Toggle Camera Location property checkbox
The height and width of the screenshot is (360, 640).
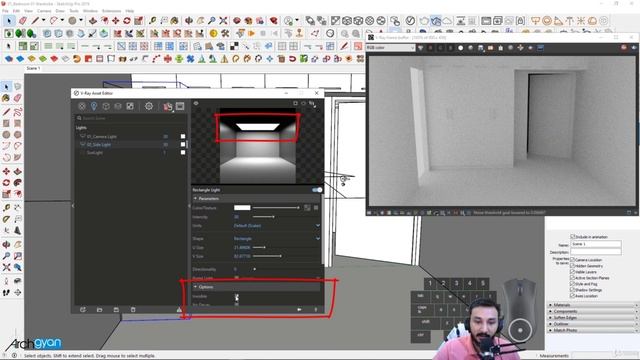pos(572,260)
